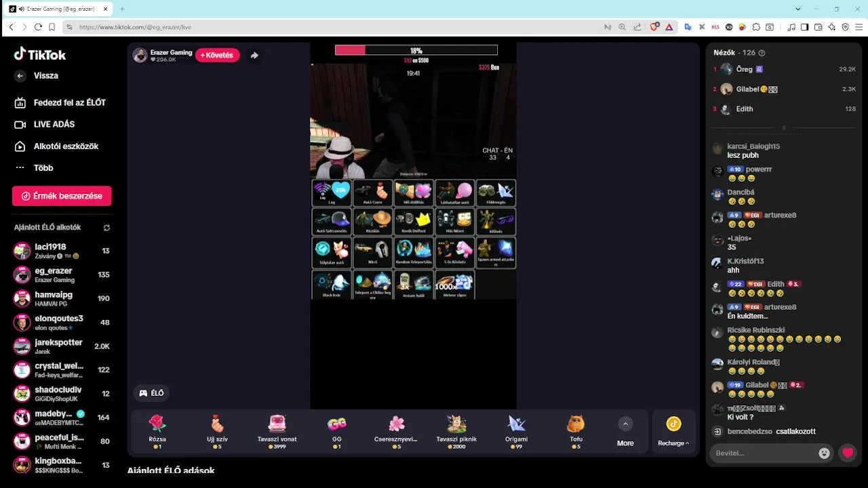Open laci1918 live stream
Viewport: 868px width, 488px height.
62,251
